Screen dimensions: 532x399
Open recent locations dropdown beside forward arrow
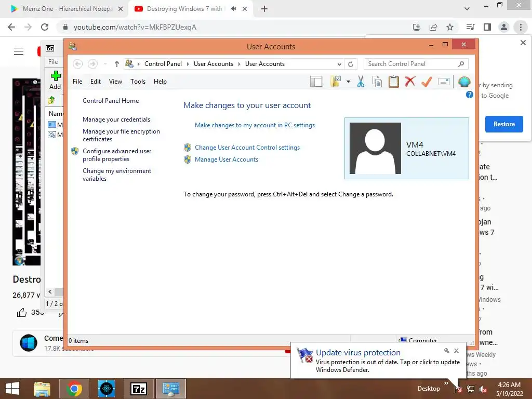tap(105, 64)
